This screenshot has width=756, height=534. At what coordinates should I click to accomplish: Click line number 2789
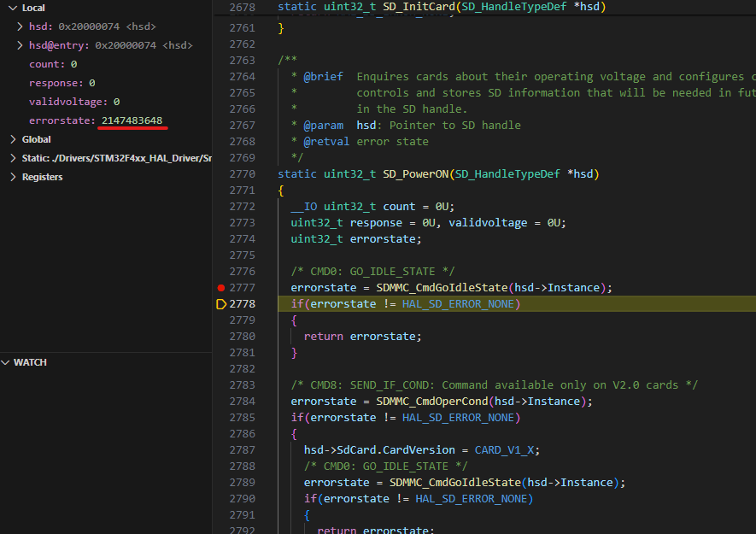[242, 483]
